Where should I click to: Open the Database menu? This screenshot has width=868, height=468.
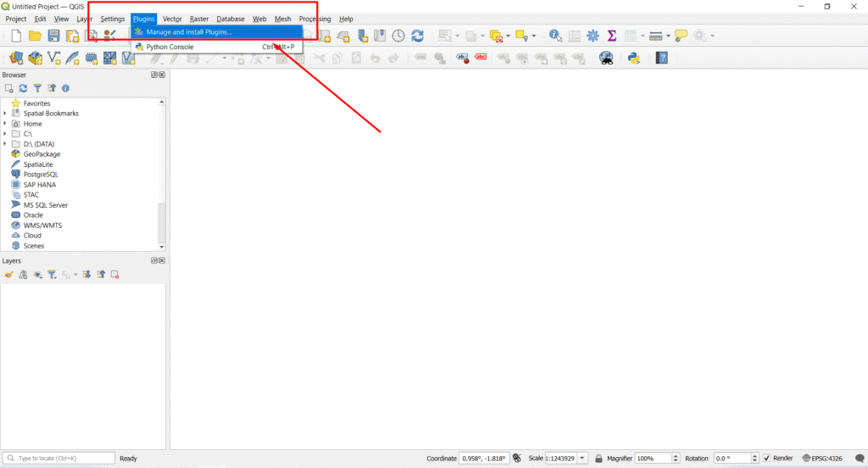tap(231, 19)
